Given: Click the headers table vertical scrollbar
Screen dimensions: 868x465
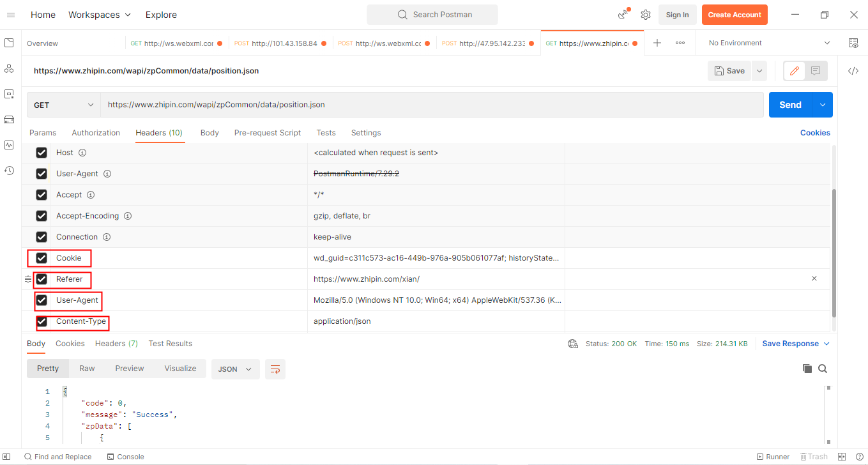Looking at the screenshot, I should pos(834,252).
